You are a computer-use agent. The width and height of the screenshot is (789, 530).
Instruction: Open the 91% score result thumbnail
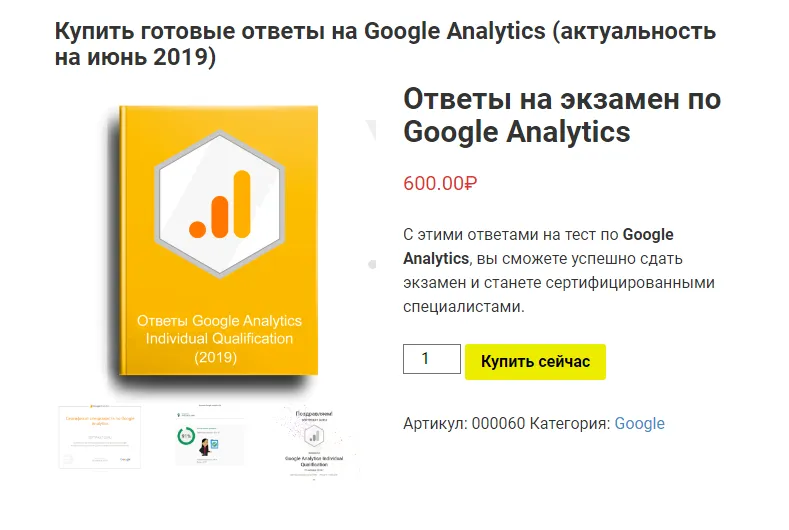(210, 437)
